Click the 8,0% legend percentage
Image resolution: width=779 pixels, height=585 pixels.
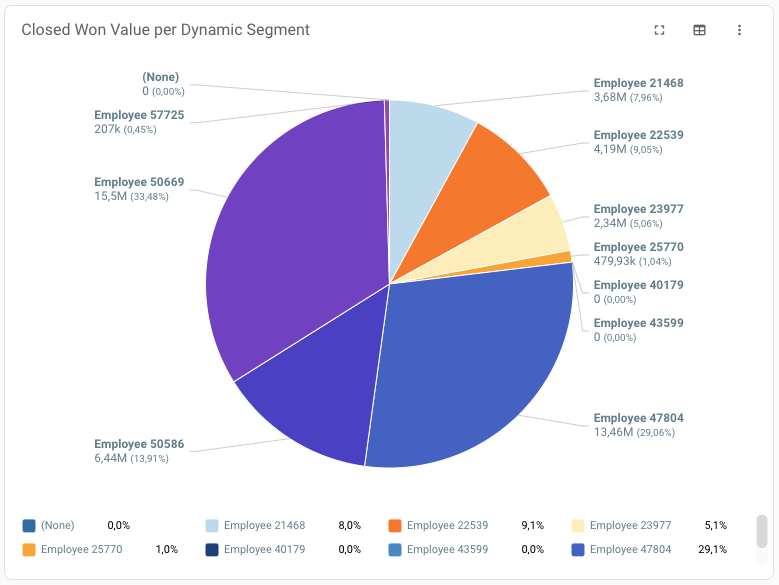350,525
